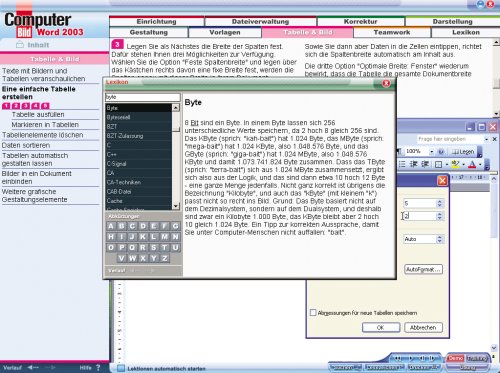Jump to letter P in Lexikon
The image size is (500, 373).
[x=122, y=248]
